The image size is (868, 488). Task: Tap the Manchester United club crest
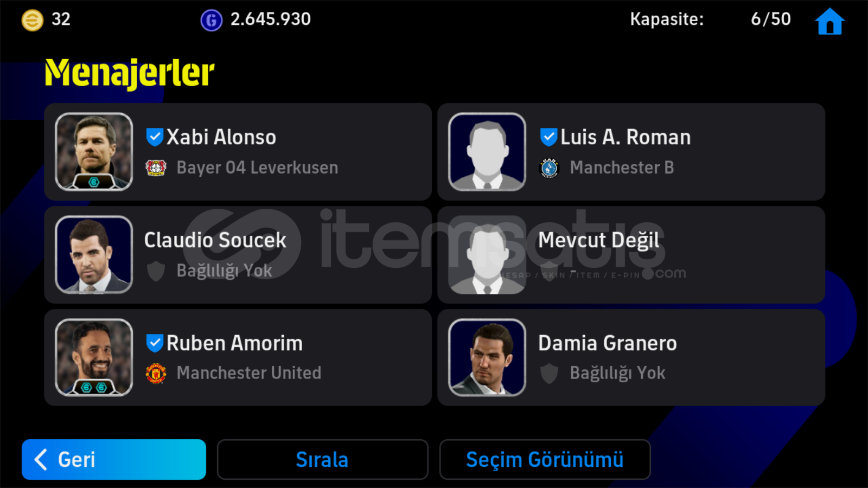tap(156, 373)
